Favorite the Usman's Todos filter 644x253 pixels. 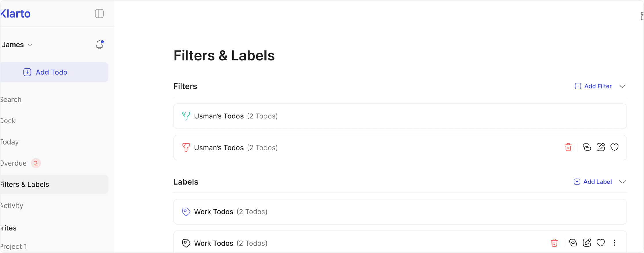coord(614,147)
